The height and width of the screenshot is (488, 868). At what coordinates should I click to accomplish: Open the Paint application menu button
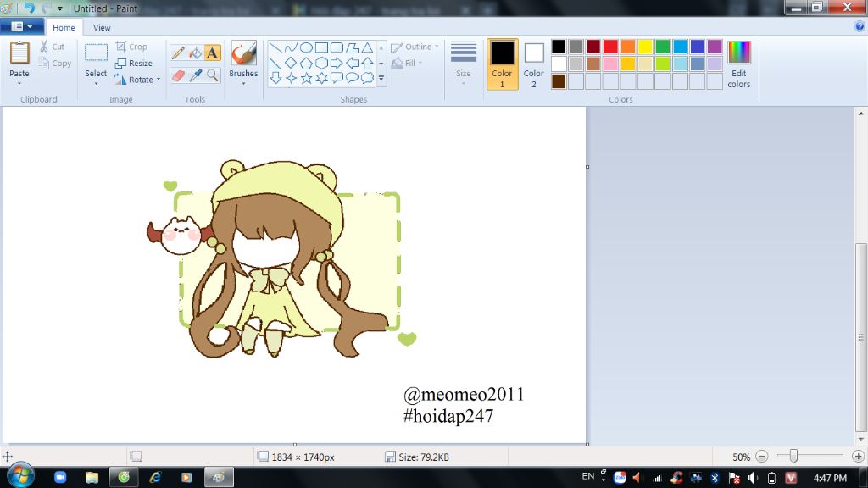21,26
